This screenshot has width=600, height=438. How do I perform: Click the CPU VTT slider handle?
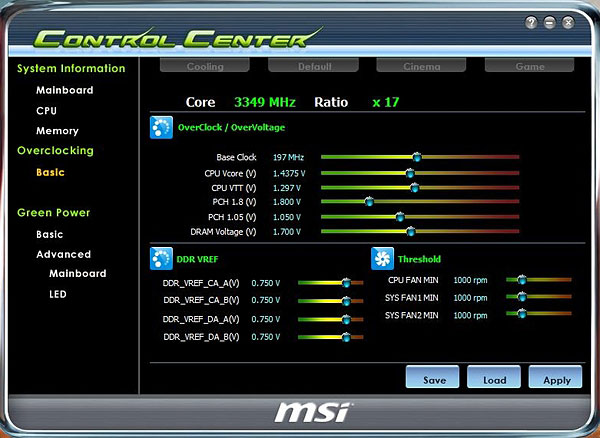[414, 187]
